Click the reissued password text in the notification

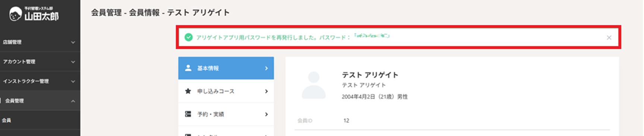372,36
